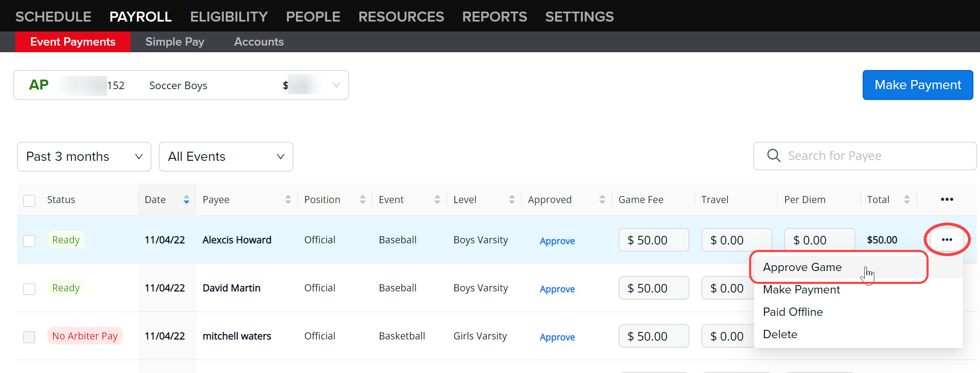Edit Game Fee for Alexcis Howard
Screen dimensions: 980x373
[x=654, y=240]
